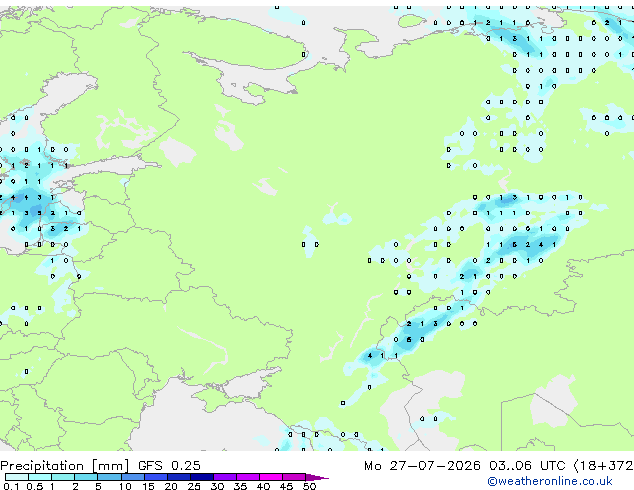Click the "(18+372" forecast run label

tap(603, 466)
